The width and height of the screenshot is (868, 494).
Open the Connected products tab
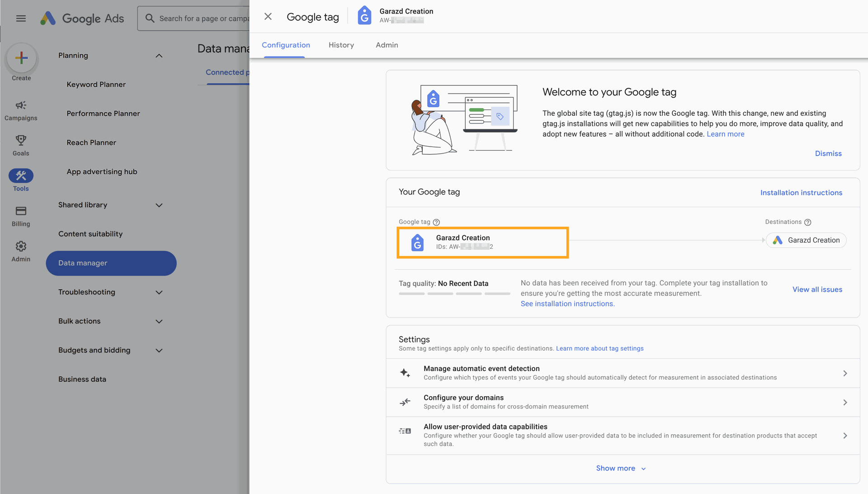(227, 72)
